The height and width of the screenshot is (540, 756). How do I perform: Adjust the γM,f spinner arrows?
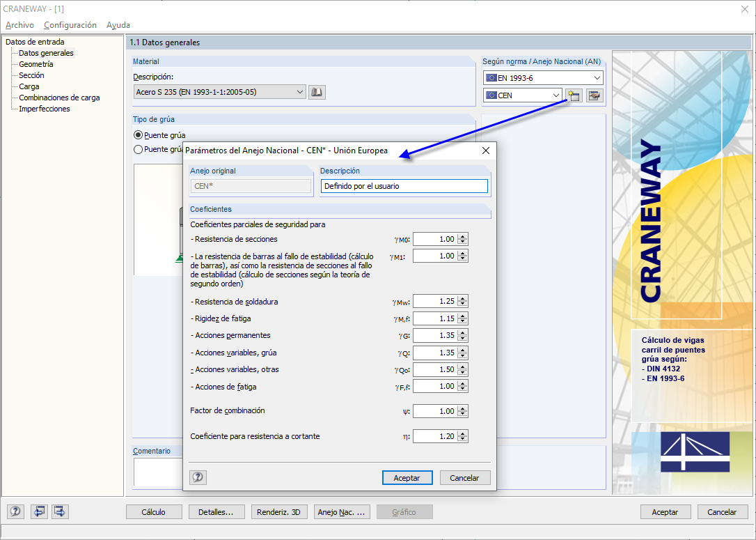(x=462, y=318)
